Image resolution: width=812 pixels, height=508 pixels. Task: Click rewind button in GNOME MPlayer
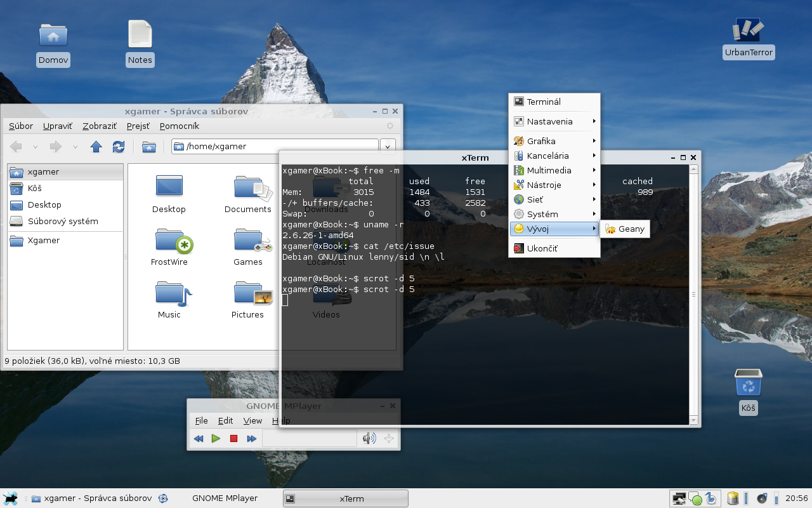click(x=199, y=438)
